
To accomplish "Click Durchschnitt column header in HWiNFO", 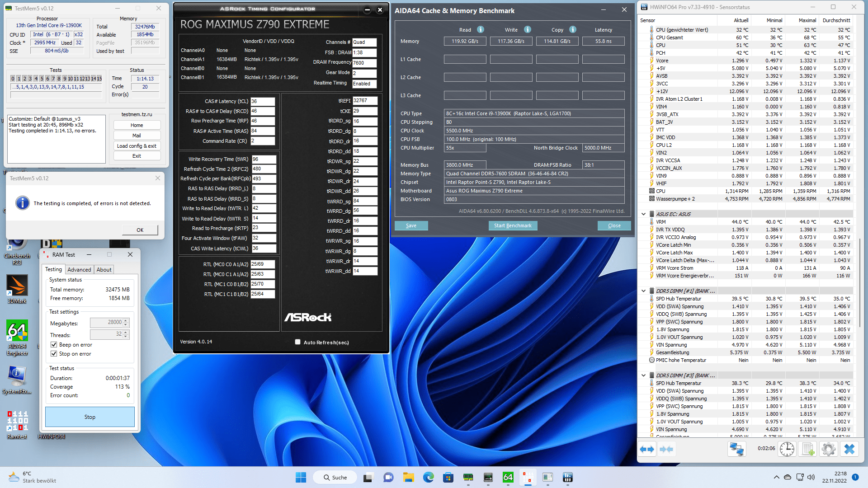I will [836, 20].
